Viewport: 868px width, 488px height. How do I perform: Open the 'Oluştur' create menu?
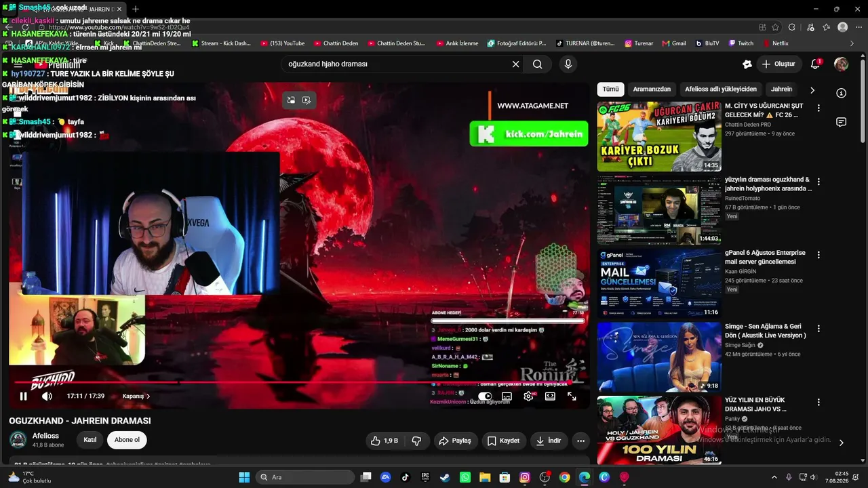[778, 64]
